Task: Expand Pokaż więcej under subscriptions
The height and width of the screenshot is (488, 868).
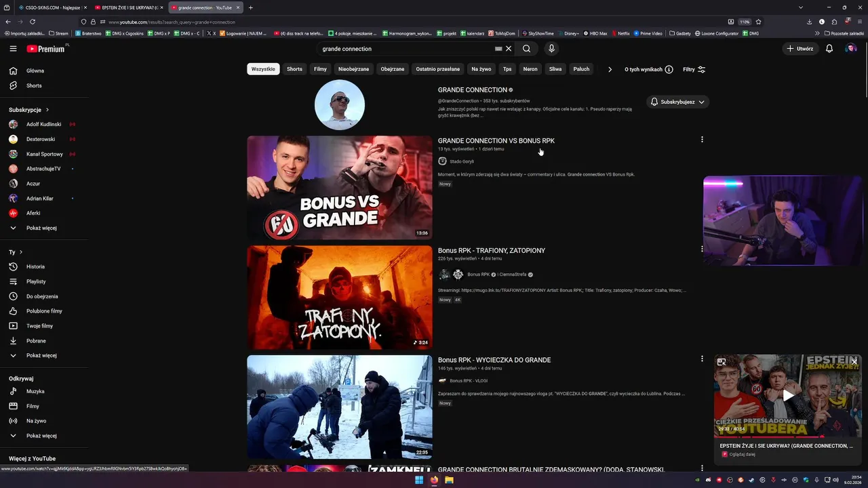Action: (44, 228)
